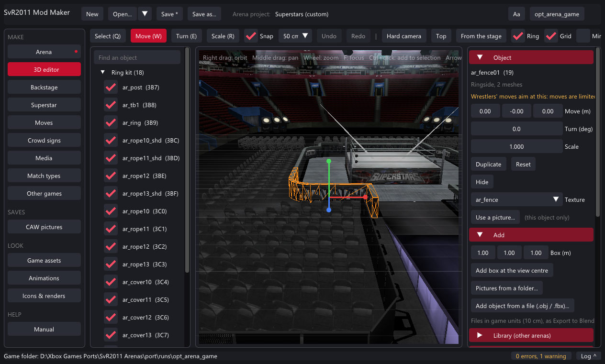The image size is (605, 364).
Task: Open the Crowd signs section
Action: point(44,140)
